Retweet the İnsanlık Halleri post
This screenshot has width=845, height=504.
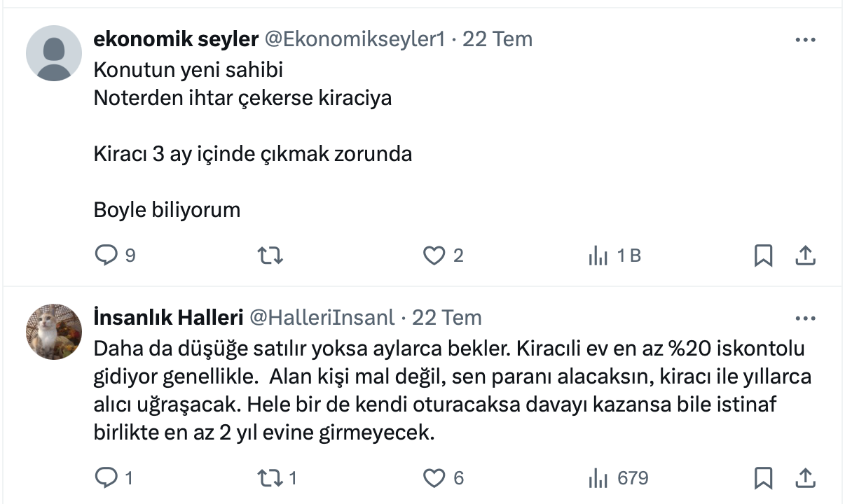[270, 478]
